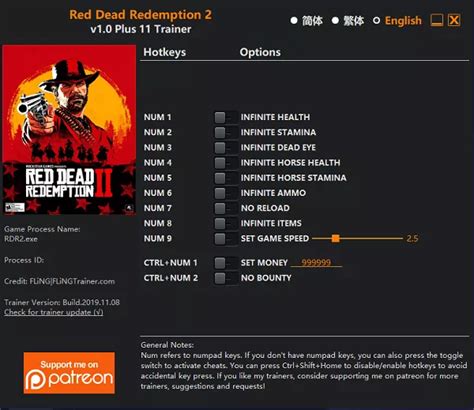
Task: Enable Infinite Items toggle
Action: [225, 223]
